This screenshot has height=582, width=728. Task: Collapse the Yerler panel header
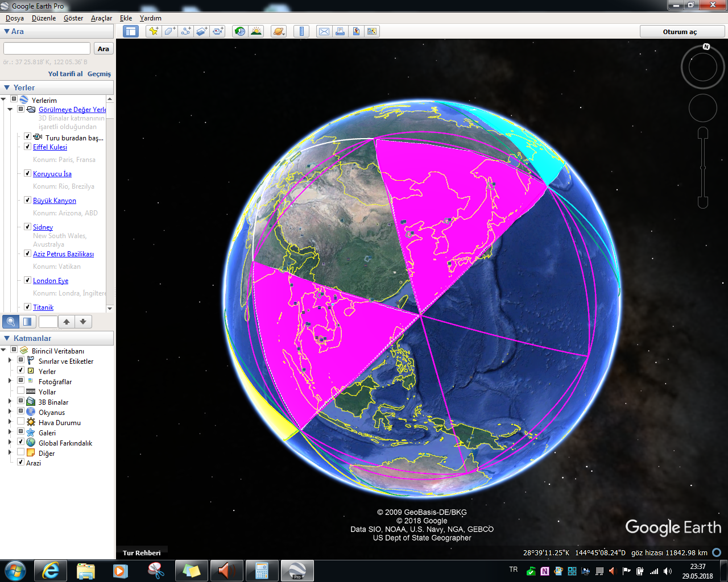(7, 88)
